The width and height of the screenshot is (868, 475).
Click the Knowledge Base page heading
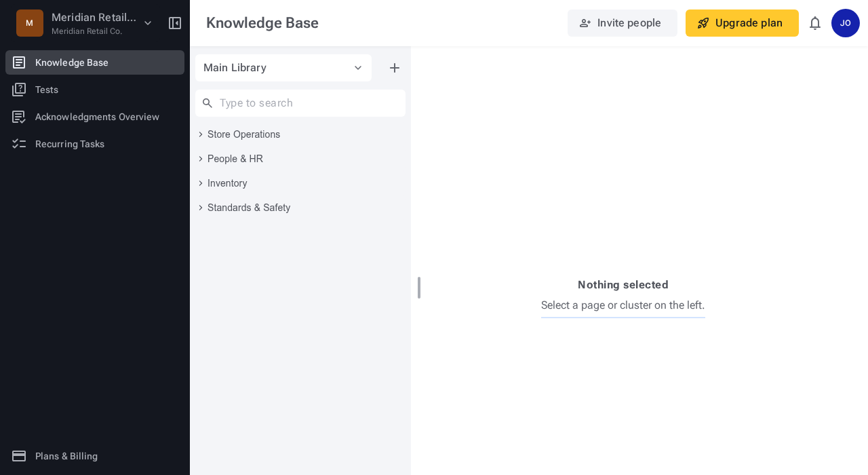click(x=262, y=23)
